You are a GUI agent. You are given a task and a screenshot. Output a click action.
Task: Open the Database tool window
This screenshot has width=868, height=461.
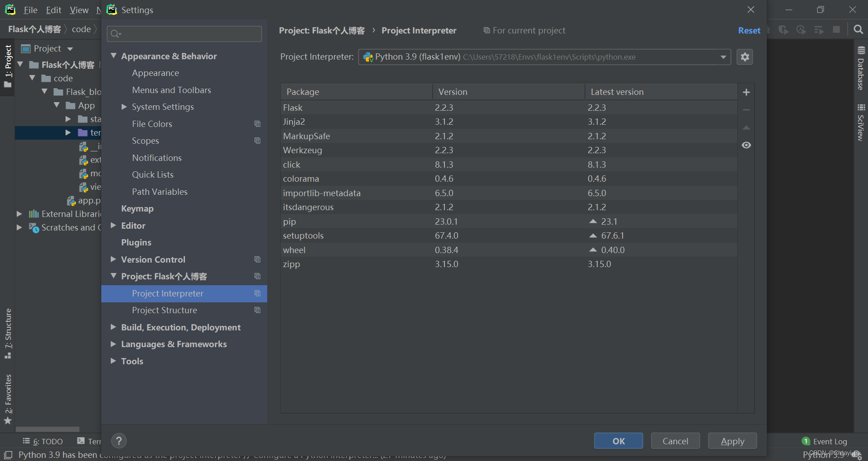861,68
